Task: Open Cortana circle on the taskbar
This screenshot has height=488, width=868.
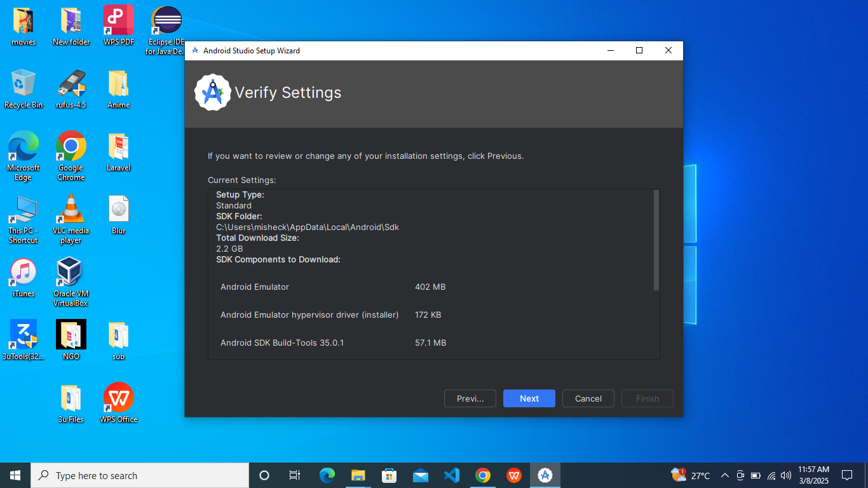Action: tap(264, 475)
